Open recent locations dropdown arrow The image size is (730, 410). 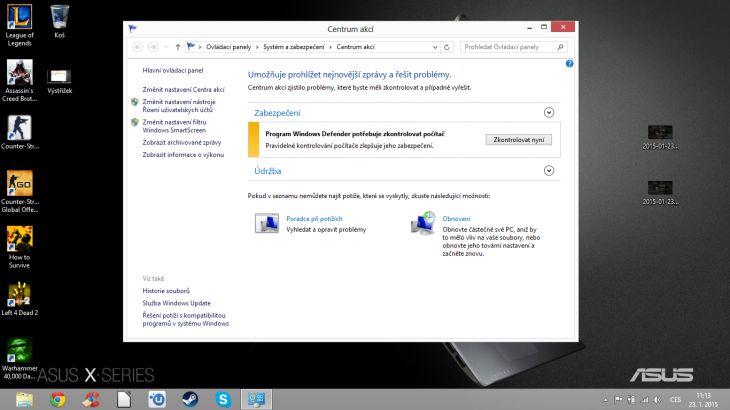click(x=166, y=47)
